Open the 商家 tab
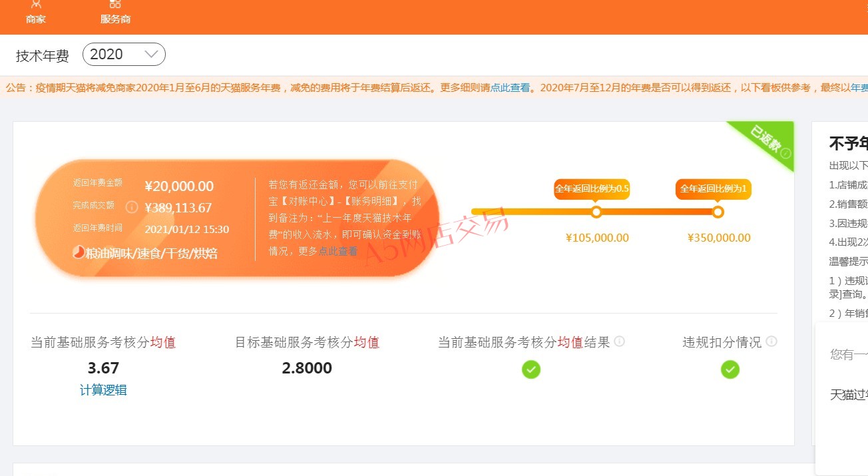The height and width of the screenshot is (476, 868). [x=36, y=19]
